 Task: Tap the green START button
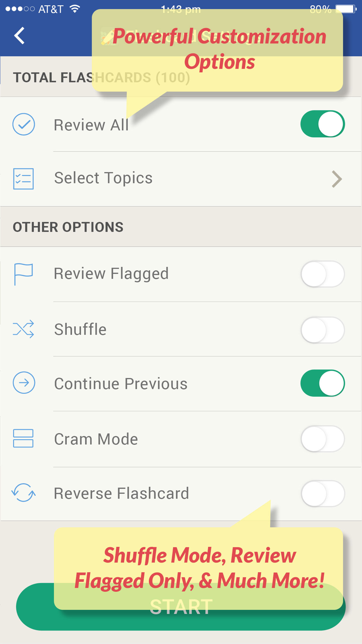(x=181, y=607)
